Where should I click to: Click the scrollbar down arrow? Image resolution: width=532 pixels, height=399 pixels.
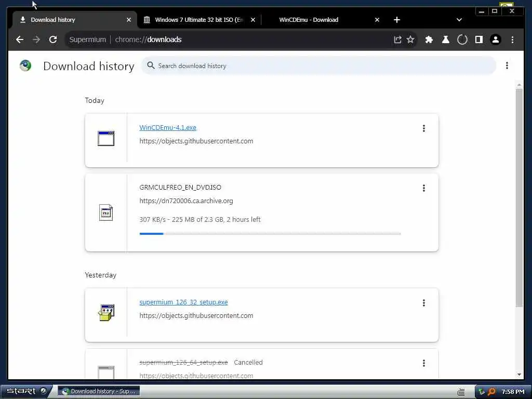(519, 375)
